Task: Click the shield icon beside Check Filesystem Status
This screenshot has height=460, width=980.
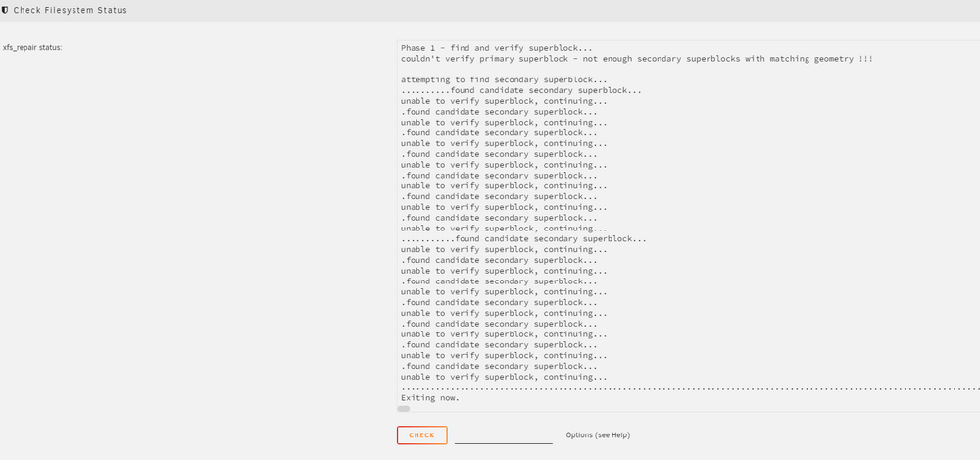Action: 6,10
